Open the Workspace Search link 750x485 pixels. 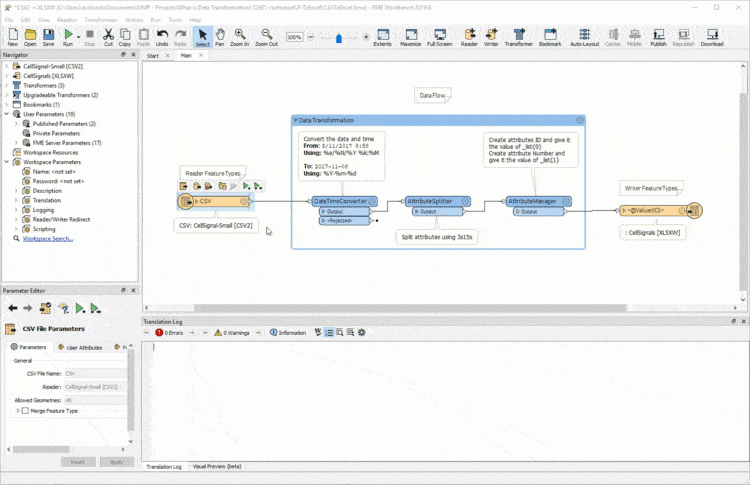click(x=48, y=239)
